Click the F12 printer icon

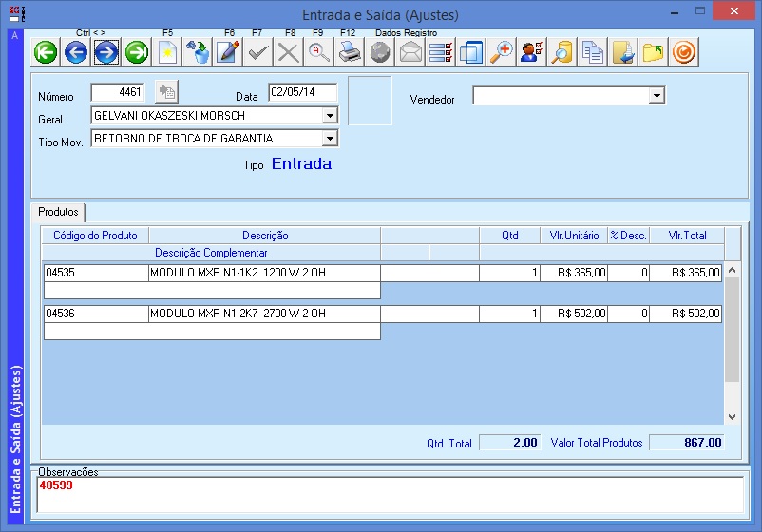pos(349,52)
